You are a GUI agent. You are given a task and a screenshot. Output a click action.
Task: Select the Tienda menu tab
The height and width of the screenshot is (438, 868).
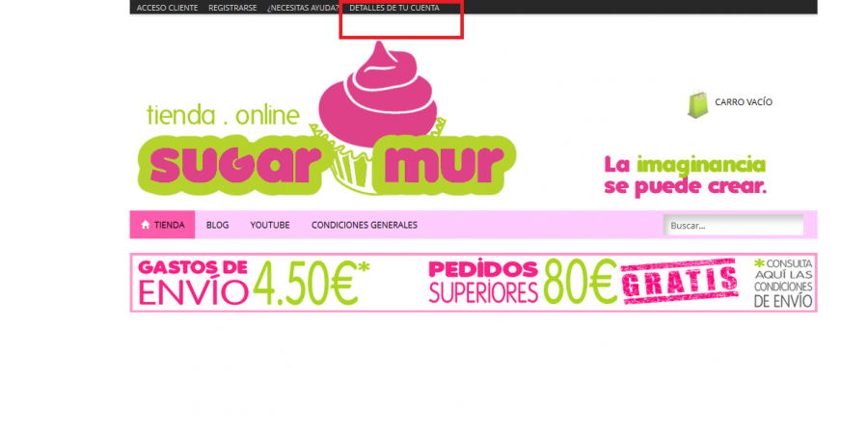pyautogui.click(x=162, y=225)
